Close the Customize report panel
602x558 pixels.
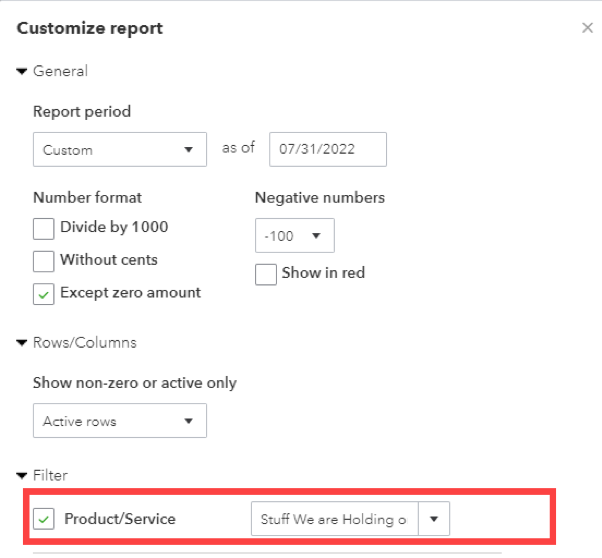coord(587,28)
